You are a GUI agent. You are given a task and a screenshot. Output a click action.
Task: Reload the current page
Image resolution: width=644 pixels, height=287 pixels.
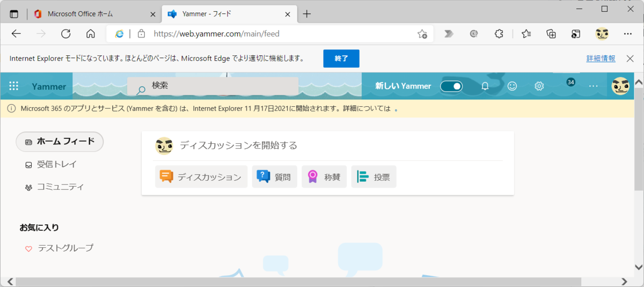click(x=65, y=34)
